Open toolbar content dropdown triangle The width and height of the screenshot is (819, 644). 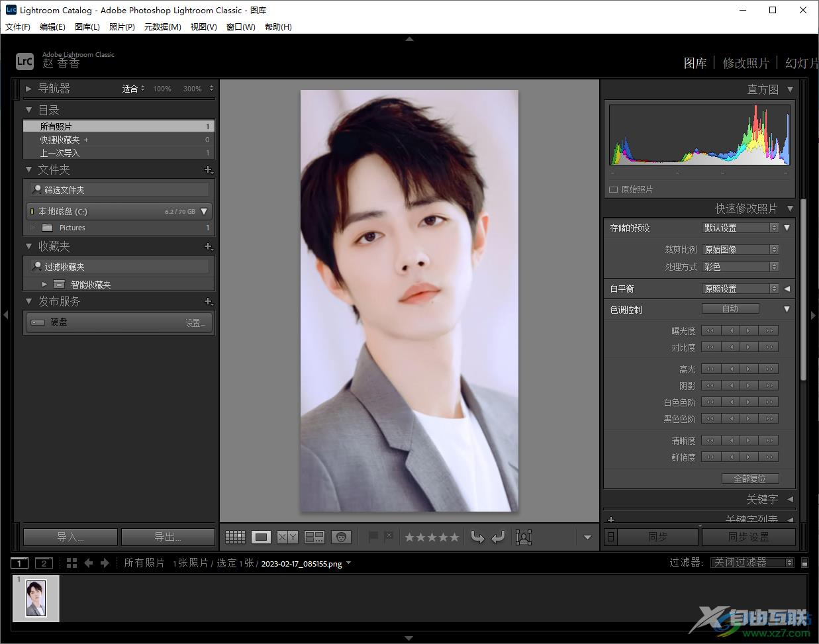click(587, 537)
